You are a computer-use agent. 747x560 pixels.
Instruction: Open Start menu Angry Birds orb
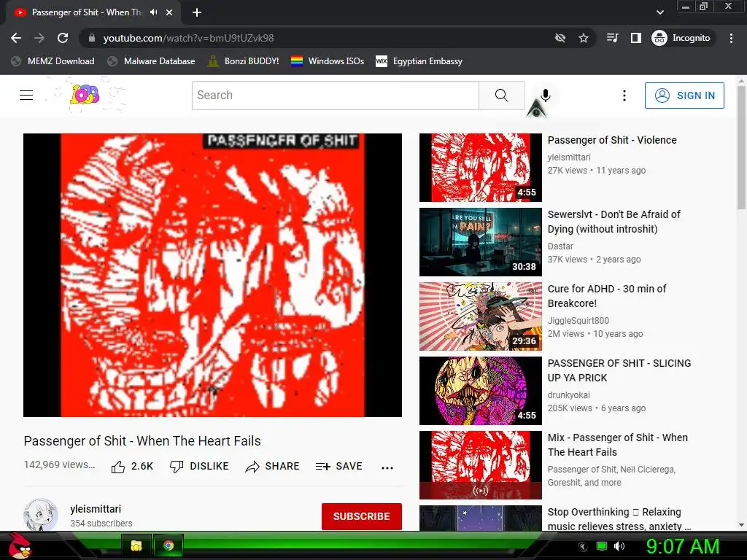point(20,545)
